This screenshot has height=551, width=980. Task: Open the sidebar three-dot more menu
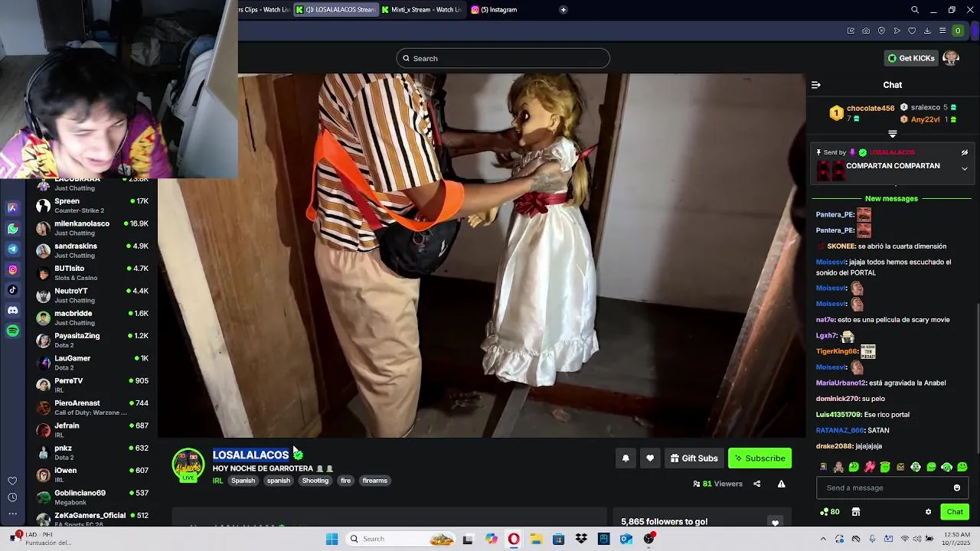tap(12, 514)
